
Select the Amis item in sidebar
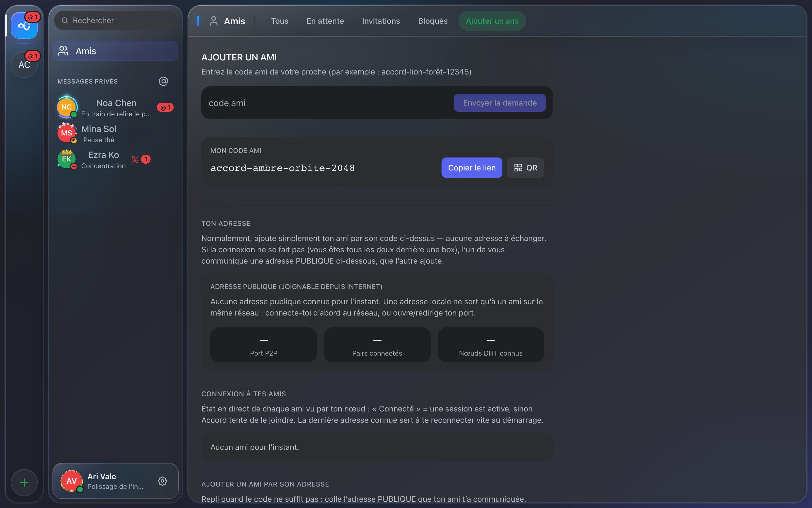[x=115, y=51]
